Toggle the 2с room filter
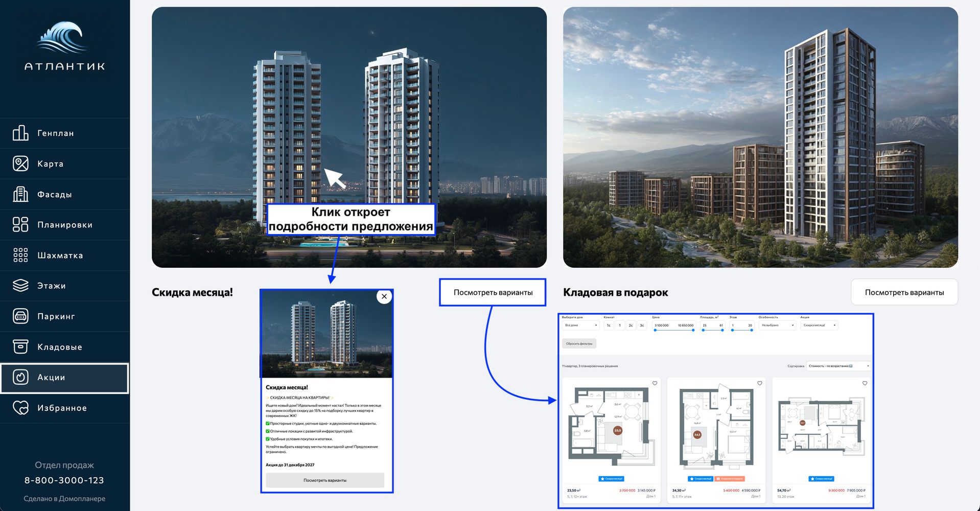 point(631,326)
